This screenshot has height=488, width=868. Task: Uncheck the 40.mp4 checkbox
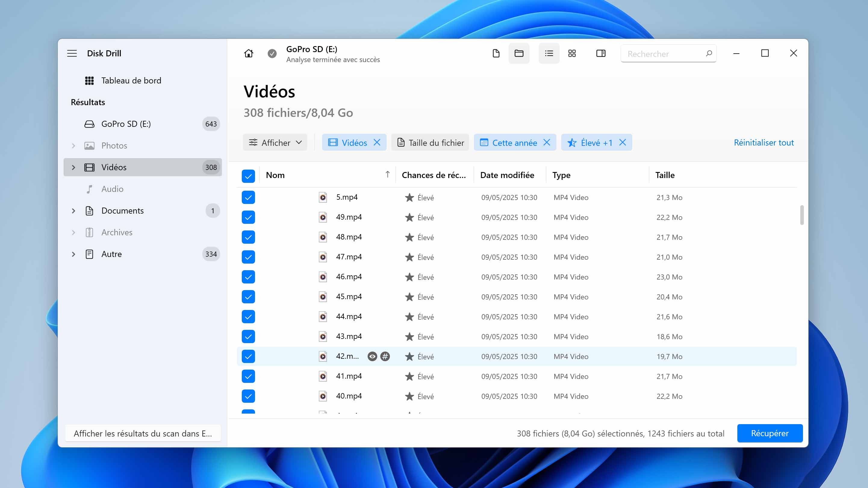coord(248,396)
